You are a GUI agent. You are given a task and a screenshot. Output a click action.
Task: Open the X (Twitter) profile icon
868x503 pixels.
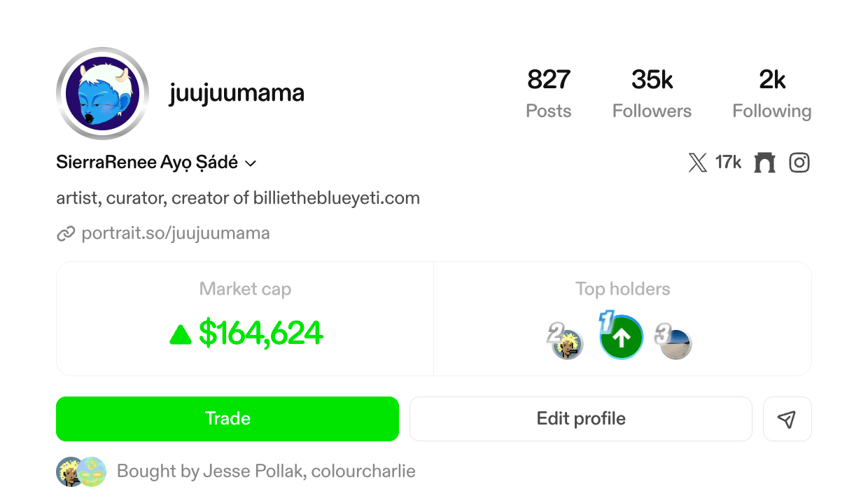(x=697, y=163)
